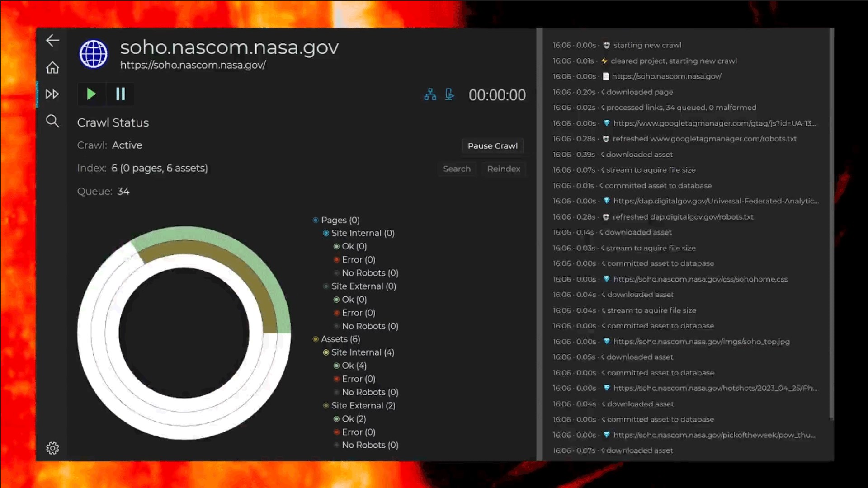Select Site External (2) under Assets
Viewport: 868px width, 488px height.
pyautogui.click(x=363, y=405)
